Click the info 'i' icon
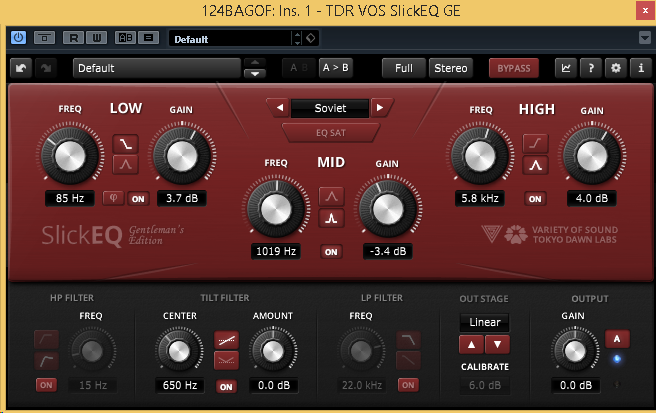This screenshot has width=656, height=413. [639, 68]
